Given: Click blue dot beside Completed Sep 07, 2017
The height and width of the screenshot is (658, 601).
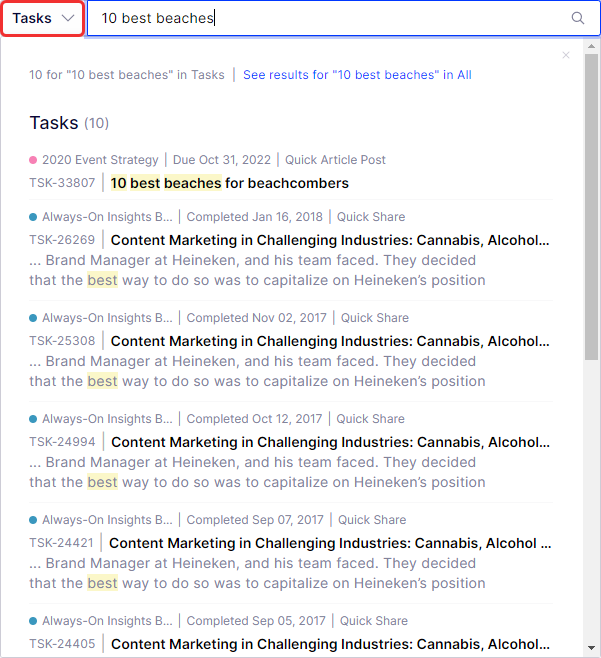Looking at the screenshot, I should [33, 520].
